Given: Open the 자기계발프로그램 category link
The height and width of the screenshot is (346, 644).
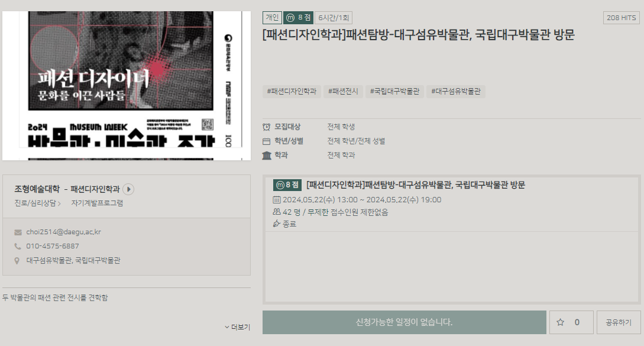Looking at the screenshot, I should pyautogui.click(x=97, y=203).
